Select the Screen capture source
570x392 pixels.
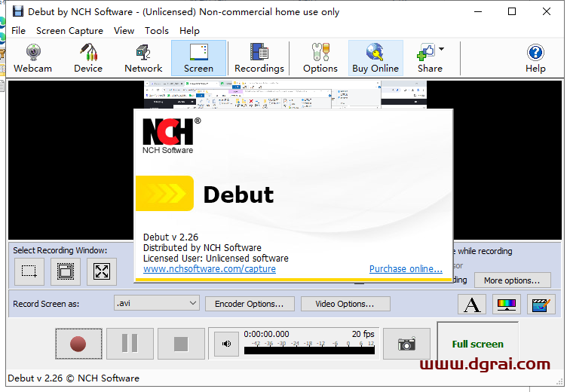click(x=198, y=58)
